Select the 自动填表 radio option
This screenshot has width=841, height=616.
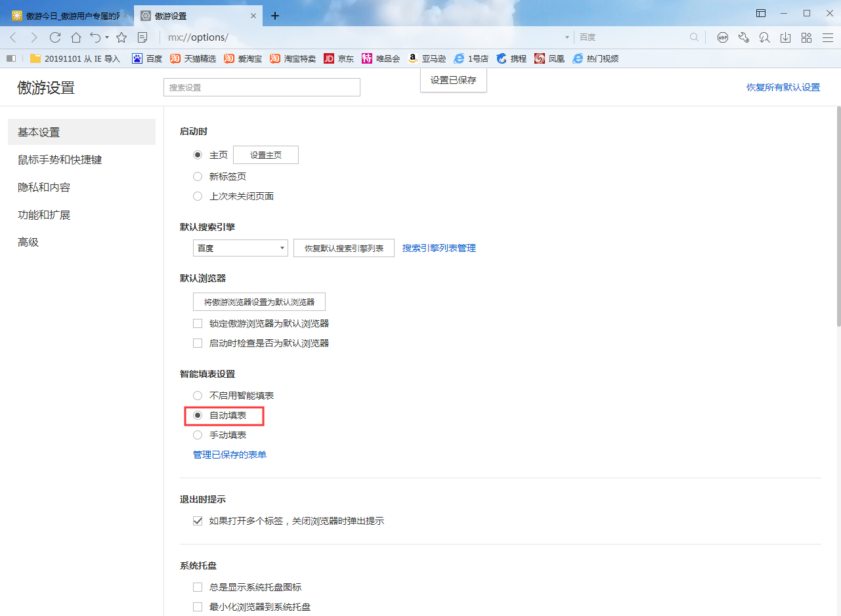(198, 416)
